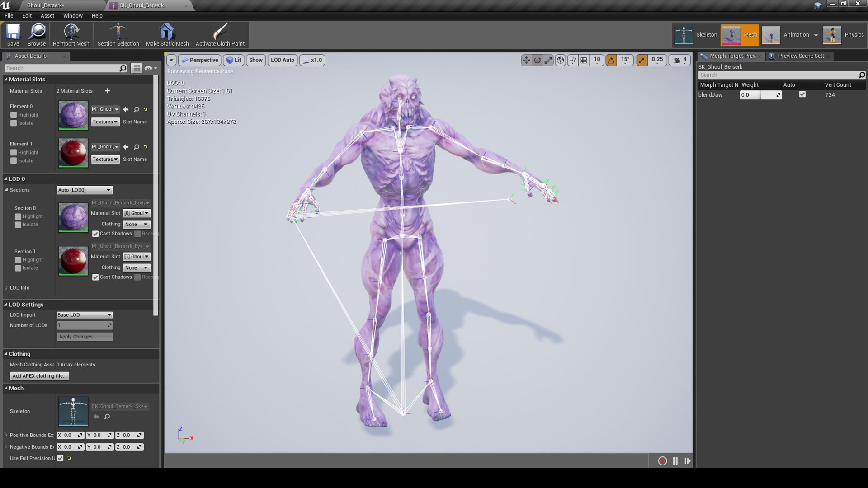Toggle Cast Shadows for Section 0
The width and height of the screenshot is (868, 488).
pyautogui.click(x=95, y=234)
